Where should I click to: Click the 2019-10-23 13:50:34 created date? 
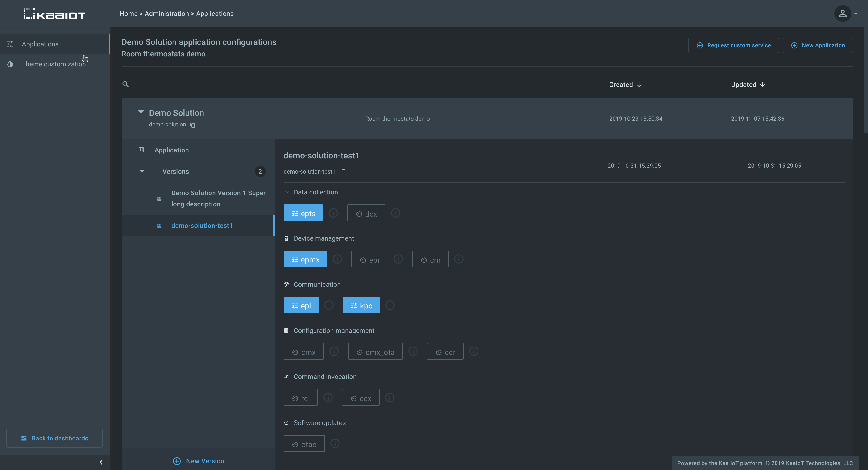coord(635,119)
